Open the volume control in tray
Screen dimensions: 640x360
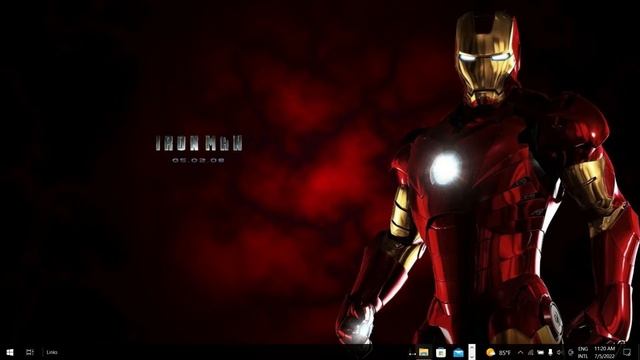(x=560, y=352)
